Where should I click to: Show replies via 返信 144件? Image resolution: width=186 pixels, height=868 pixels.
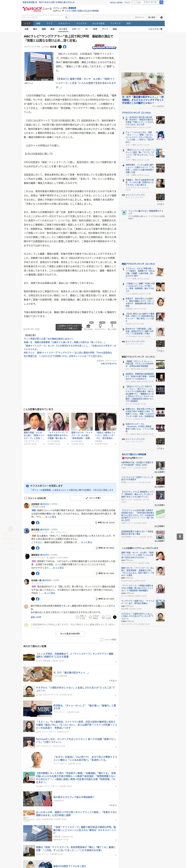coord(36,617)
